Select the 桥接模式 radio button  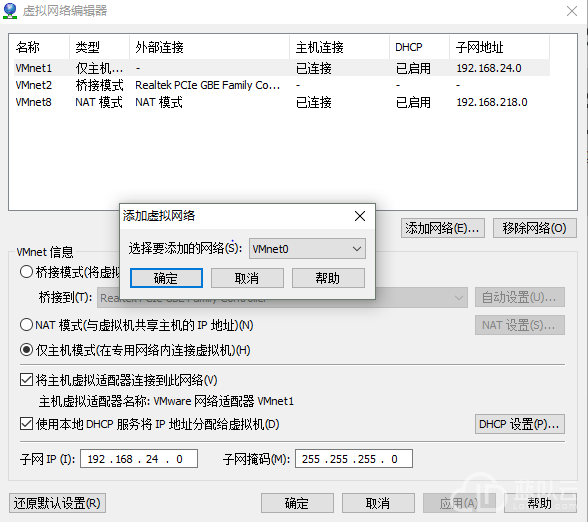(x=26, y=272)
